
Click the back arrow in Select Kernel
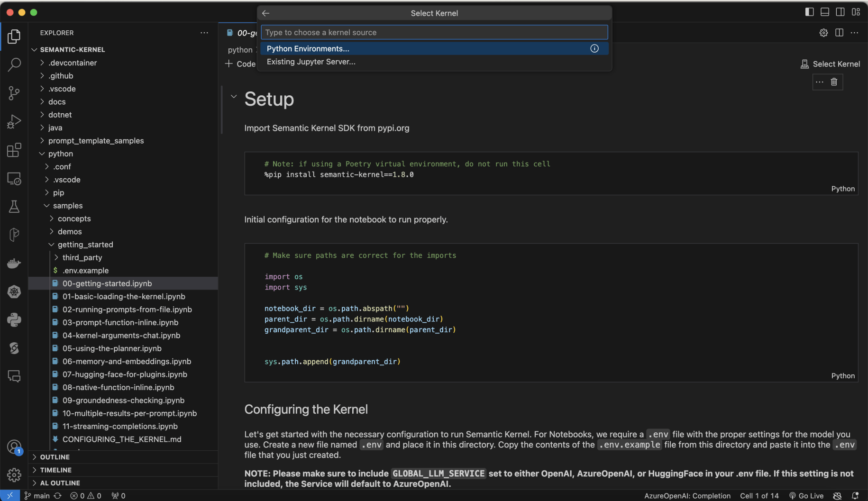(x=266, y=13)
